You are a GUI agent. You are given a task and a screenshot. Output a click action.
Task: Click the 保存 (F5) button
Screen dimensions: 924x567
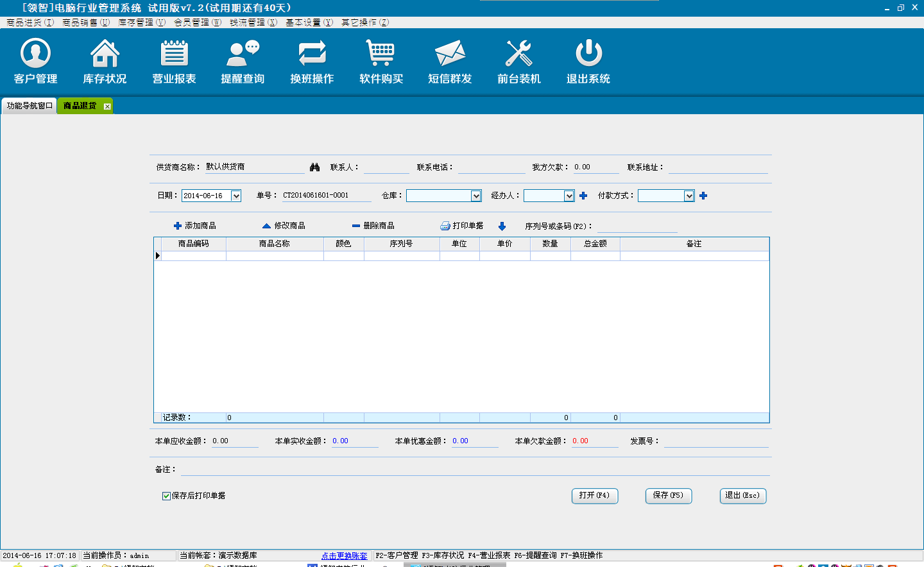[x=668, y=496]
